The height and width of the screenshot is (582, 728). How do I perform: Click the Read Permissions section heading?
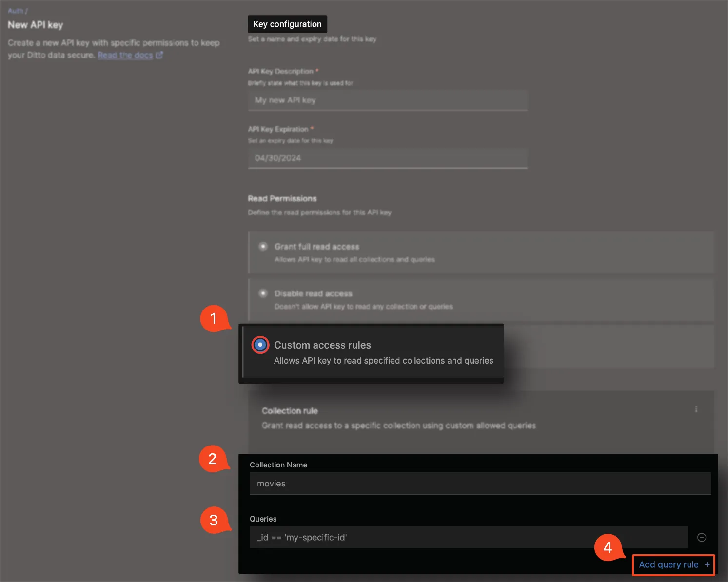pyautogui.click(x=282, y=199)
